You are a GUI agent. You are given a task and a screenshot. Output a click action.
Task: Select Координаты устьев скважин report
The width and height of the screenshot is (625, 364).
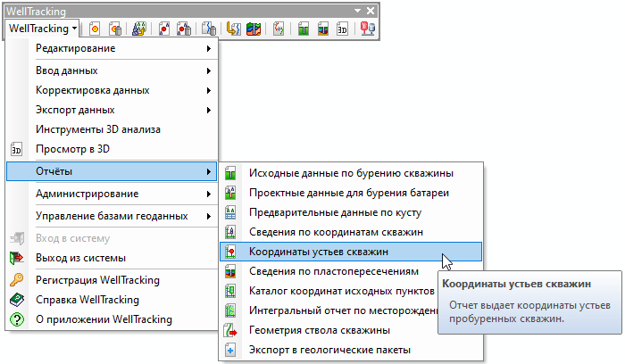click(351, 252)
